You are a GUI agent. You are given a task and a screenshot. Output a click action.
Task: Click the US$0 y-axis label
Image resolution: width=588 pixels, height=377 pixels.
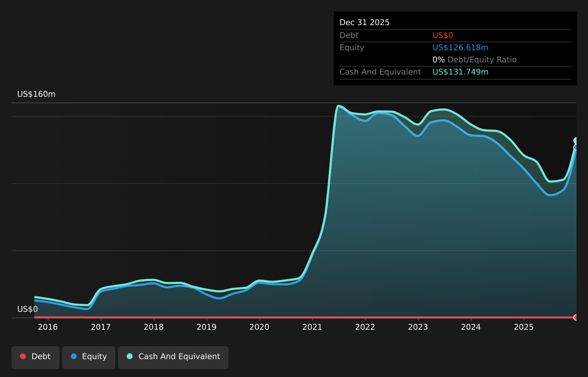point(28,309)
